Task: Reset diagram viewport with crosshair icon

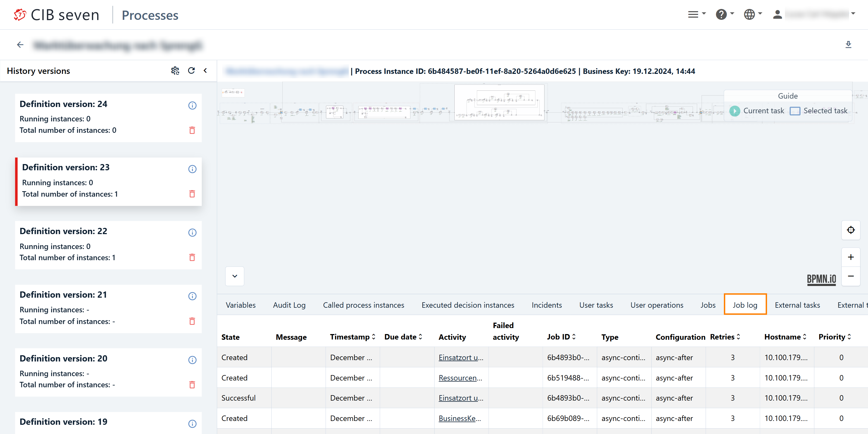Action: 850,230
